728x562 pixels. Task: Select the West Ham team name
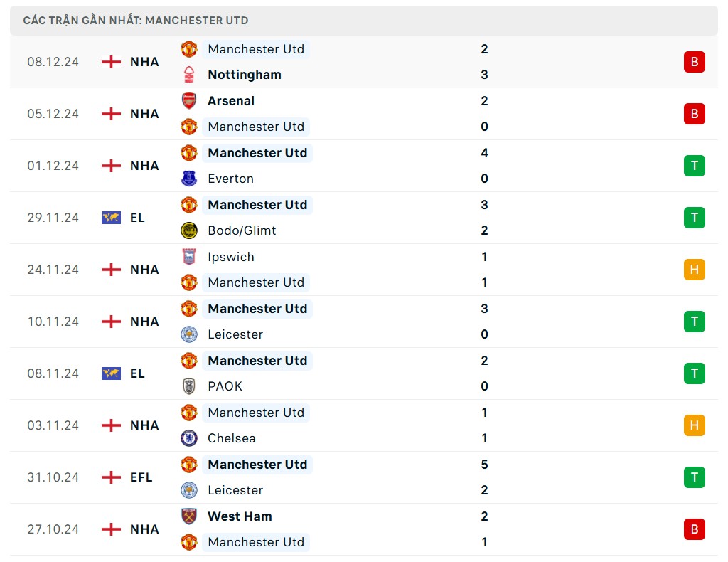(x=239, y=516)
